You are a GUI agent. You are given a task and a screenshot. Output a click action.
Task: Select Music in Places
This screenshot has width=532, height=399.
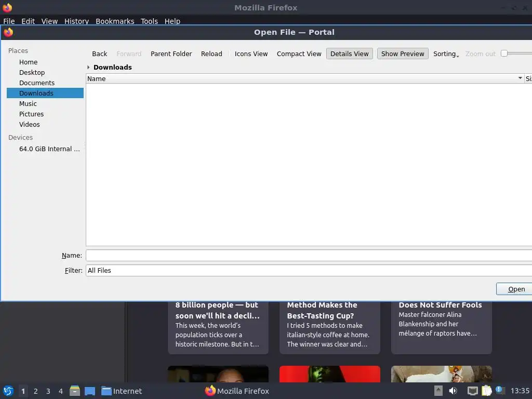[x=45, y=103]
